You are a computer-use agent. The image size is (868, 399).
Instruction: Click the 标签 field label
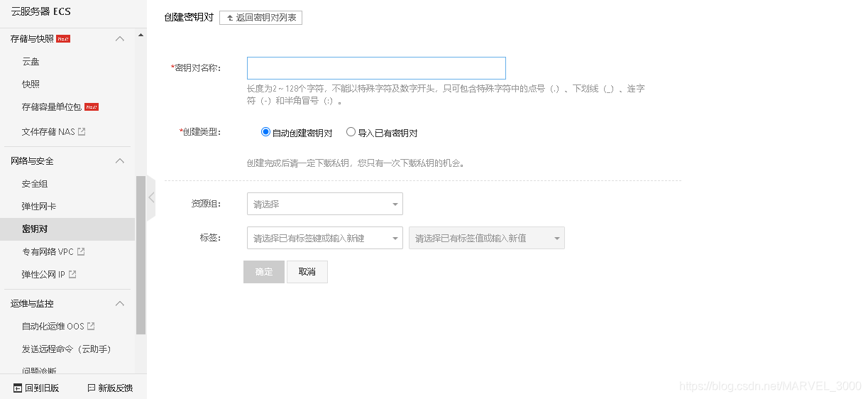tap(210, 238)
